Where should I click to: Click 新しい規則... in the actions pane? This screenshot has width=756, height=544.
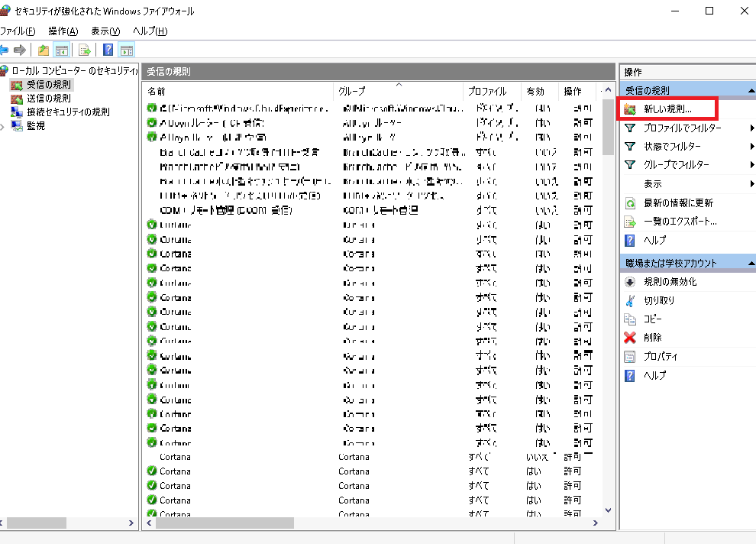[667, 109]
